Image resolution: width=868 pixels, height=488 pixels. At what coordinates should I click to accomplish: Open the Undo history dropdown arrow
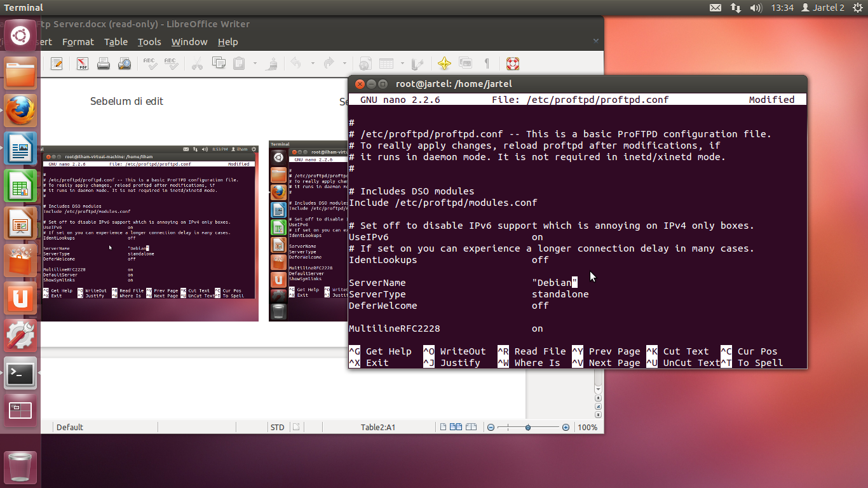(312, 64)
